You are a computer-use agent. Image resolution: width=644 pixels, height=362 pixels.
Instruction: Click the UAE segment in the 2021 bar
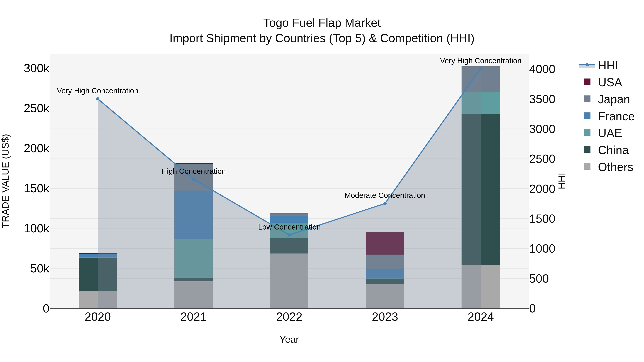(194, 258)
